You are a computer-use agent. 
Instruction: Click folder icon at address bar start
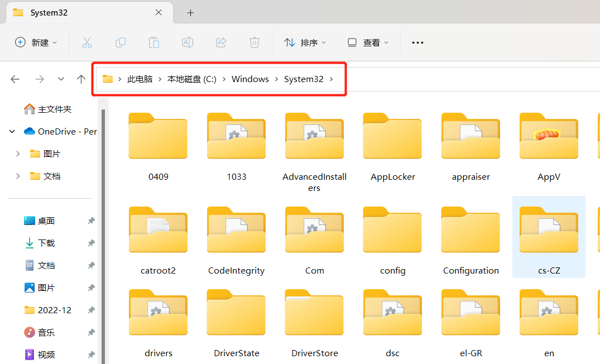[108, 79]
